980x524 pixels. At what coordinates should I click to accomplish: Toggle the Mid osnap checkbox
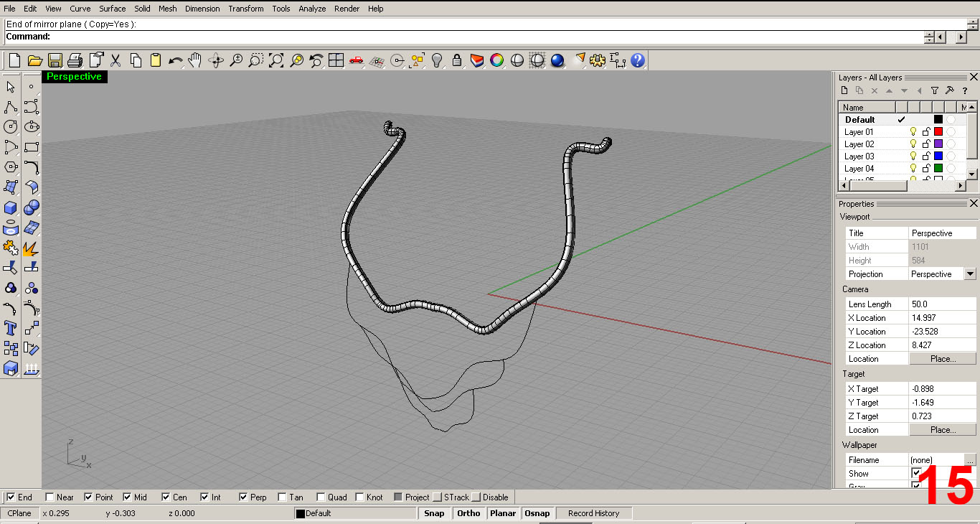pyautogui.click(x=127, y=497)
